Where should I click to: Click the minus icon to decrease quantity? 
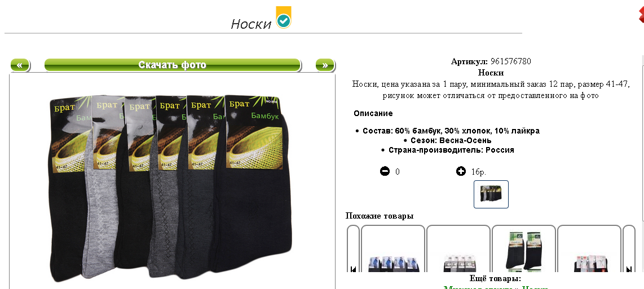(385, 171)
